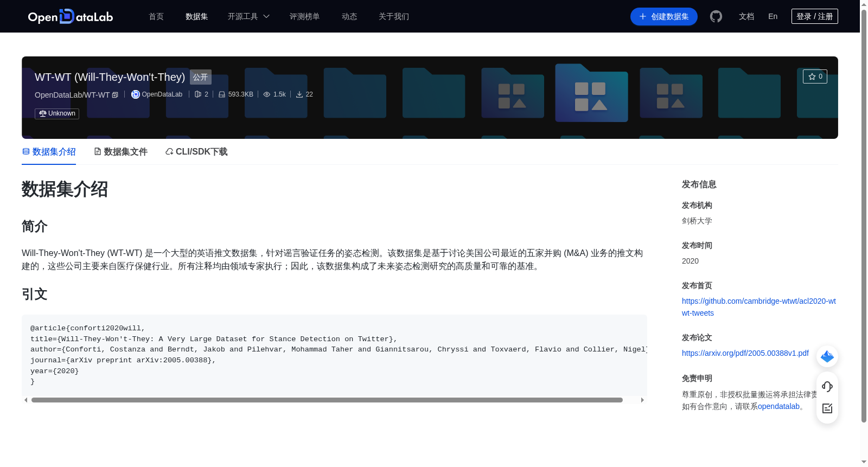Image resolution: width=868 pixels, height=467 pixels.
Task: Open 动态 navigation item
Action: coord(349,17)
